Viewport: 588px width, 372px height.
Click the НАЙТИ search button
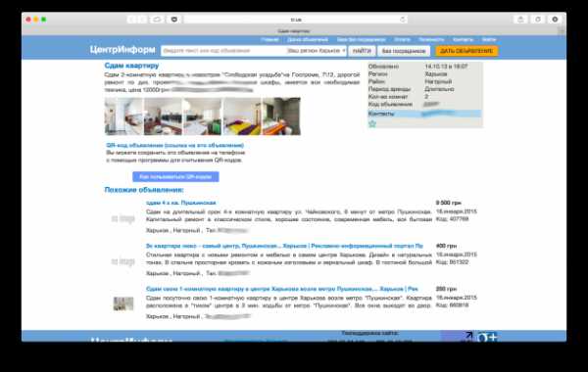[362, 51]
